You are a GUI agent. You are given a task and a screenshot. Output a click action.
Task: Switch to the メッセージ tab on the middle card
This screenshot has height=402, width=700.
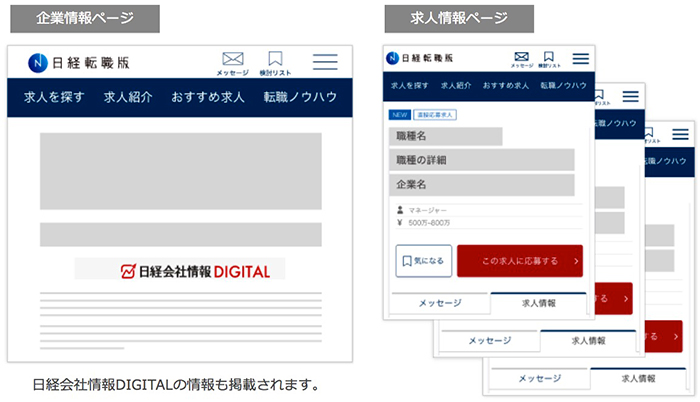click(490, 341)
